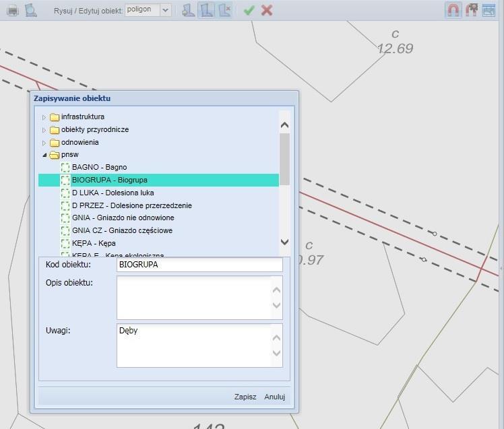Click tree list scroll up arrow
The image size is (504, 429).
284,125
